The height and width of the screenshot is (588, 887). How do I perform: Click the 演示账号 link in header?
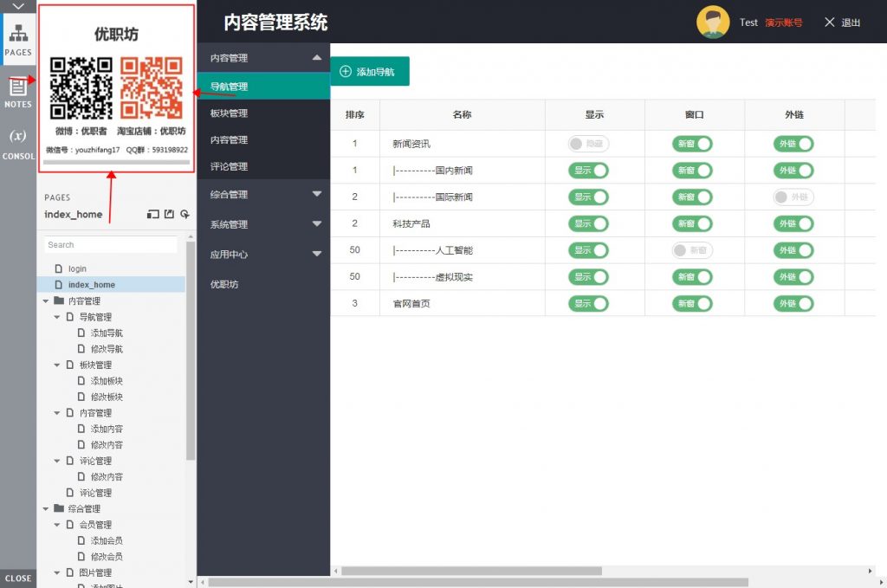coord(783,23)
